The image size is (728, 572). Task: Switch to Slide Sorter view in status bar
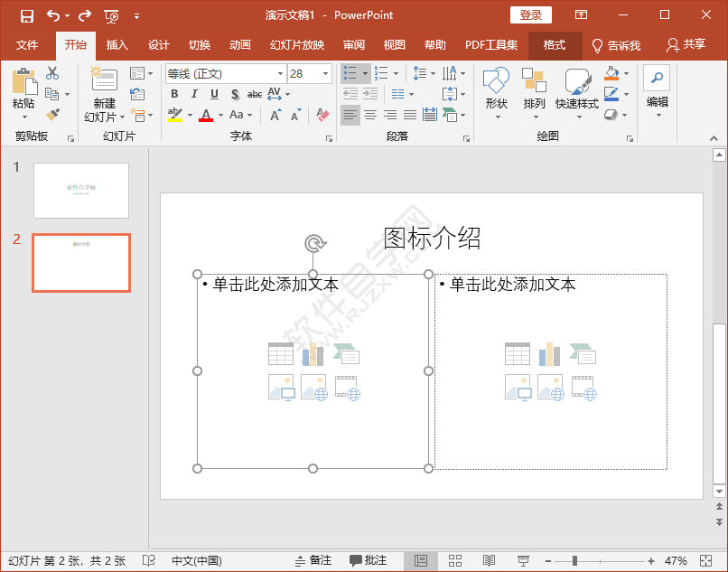pyautogui.click(x=455, y=561)
